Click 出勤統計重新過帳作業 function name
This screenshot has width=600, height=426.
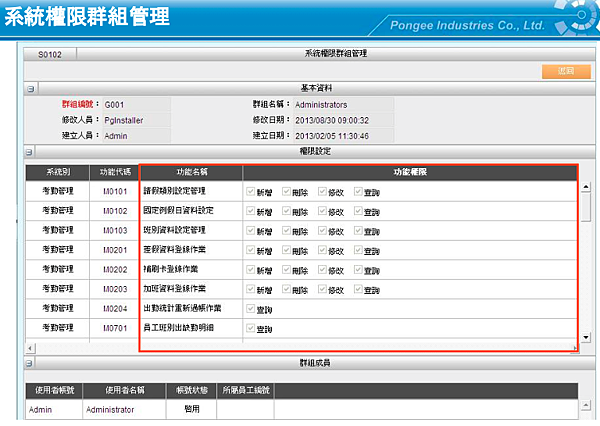pos(182,308)
